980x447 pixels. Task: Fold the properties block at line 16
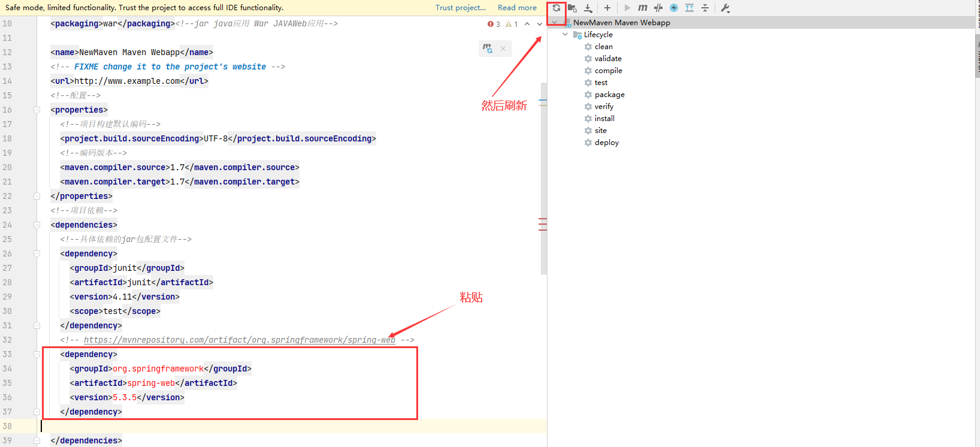tap(37, 110)
